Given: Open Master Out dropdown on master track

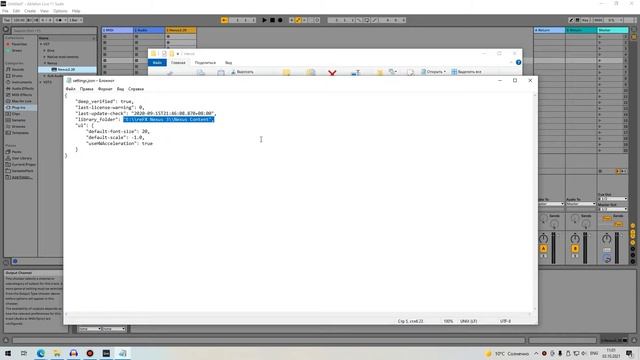Looking at the screenshot, I should [x=613, y=209].
